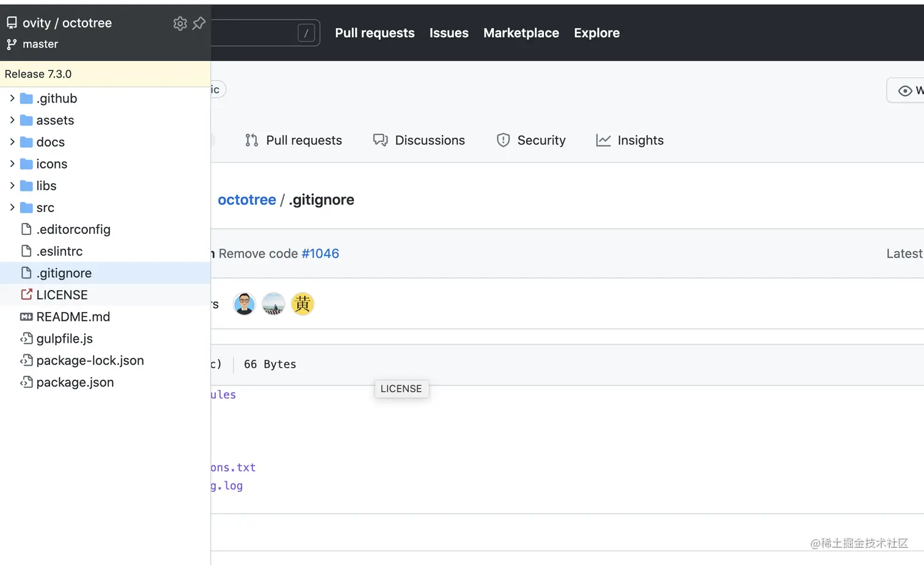Click the pull request icon in repo tabs
Image resolution: width=924 pixels, height=565 pixels.
pyautogui.click(x=252, y=140)
